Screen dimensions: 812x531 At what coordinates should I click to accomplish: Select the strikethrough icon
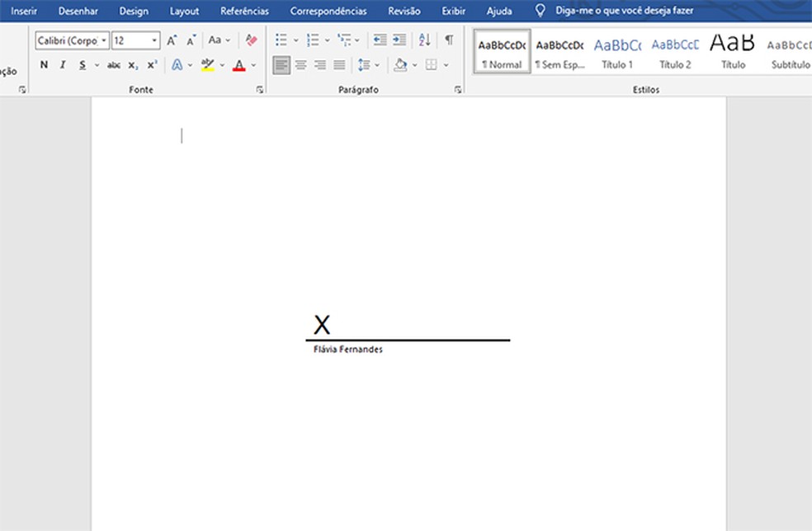click(113, 64)
